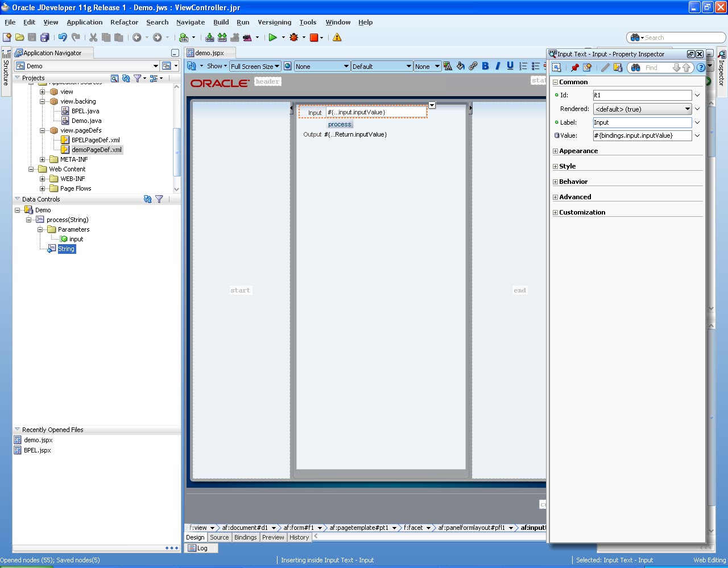
Task: Click the background color paint bucket icon
Action: click(461, 66)
